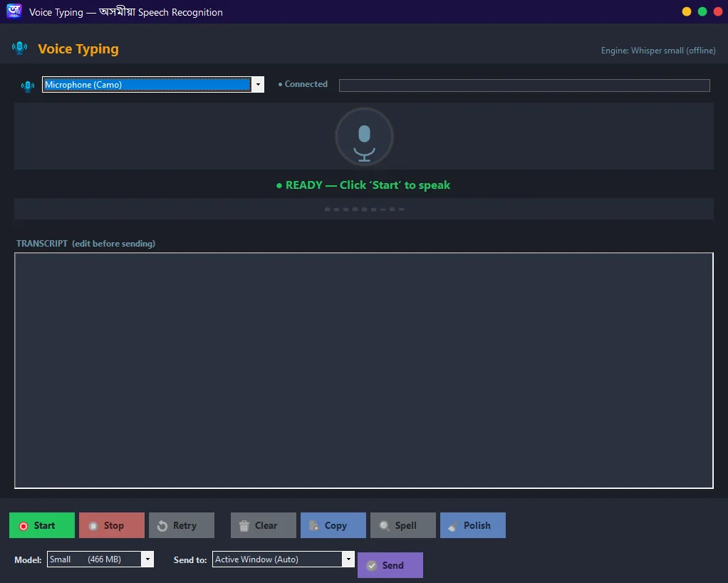The image size is (728, 583).
Task: Click the TRANSCRIPT (edit before sending) label
Action: click(x=86, y=244)
